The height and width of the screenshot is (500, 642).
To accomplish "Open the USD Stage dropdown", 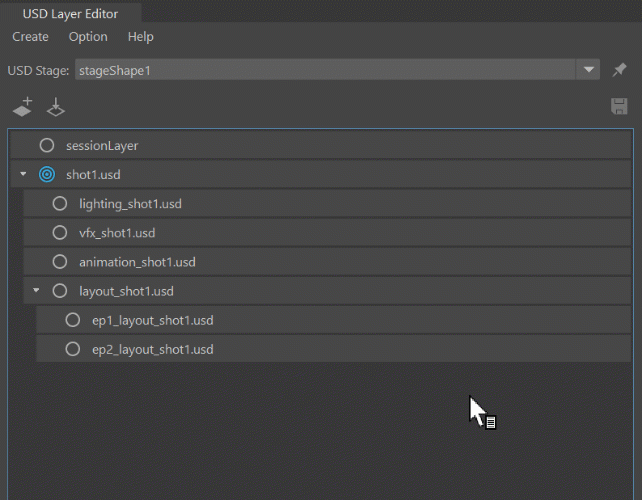I will pyautogui.click(x=588, y=71).
